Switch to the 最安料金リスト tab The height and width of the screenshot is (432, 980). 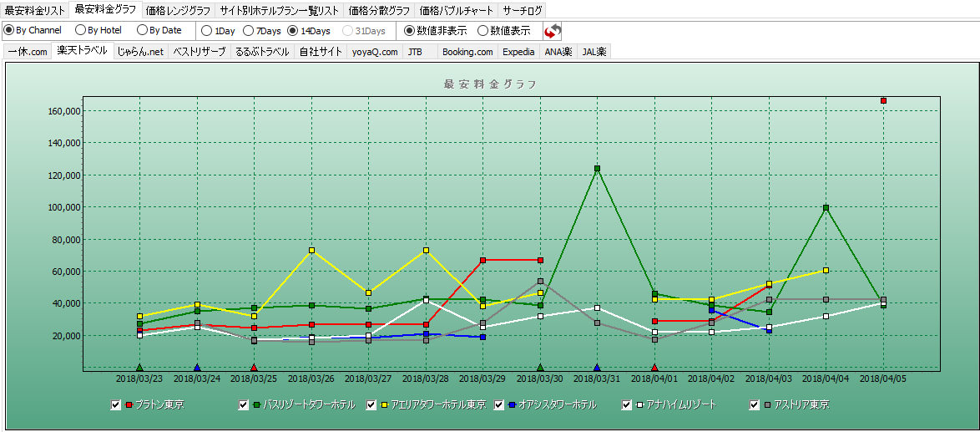[35, 11]
